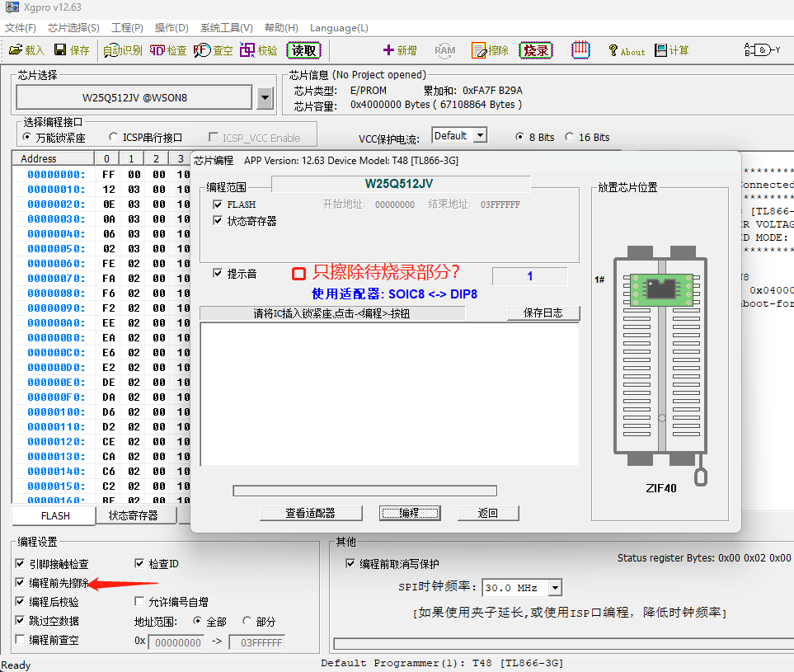This screenshot has height=672, width=794.
Task: Switch to the 状态寄存器 tab
Action: pos(133,515)
